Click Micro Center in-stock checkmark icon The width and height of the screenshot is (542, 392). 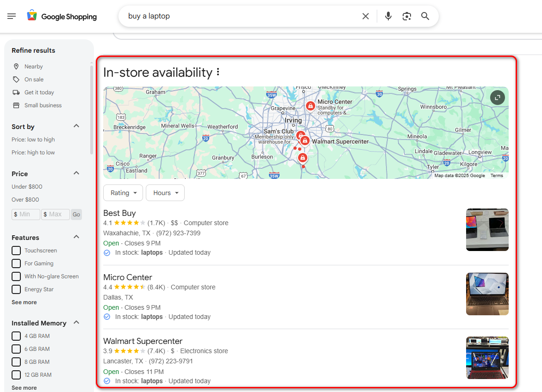click(x=107, y=317)
